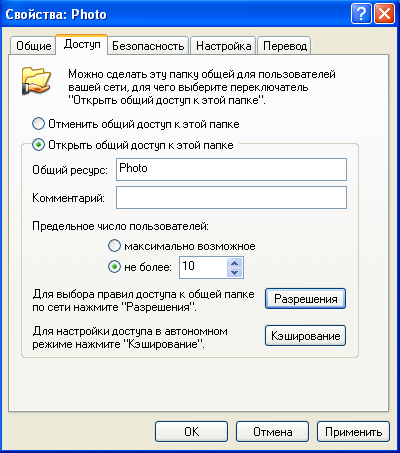Open the Безопасность tab
This screenshot has width=400, height=453.
148,46
